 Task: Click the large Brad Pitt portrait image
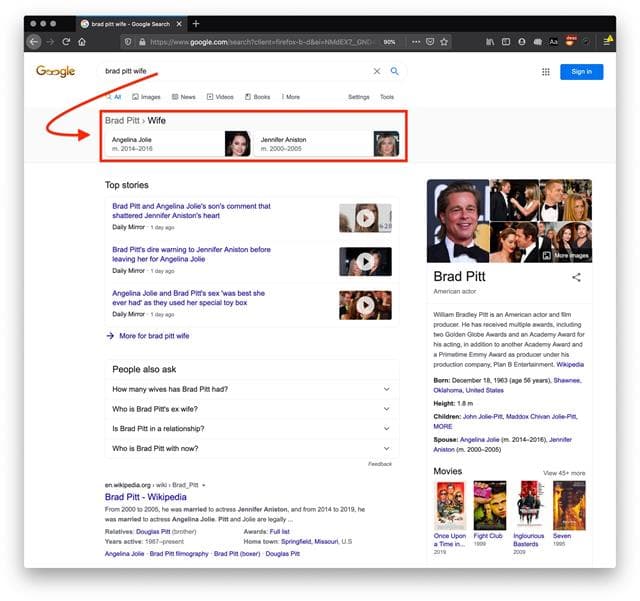click(x=458, y=221)
